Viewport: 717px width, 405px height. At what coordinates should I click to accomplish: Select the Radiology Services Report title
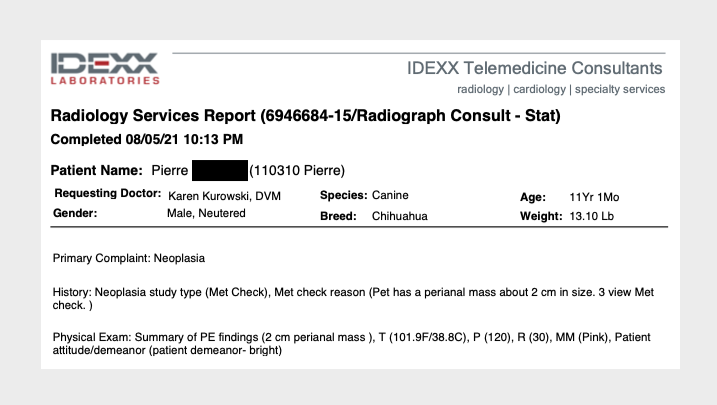pos(305,117)
